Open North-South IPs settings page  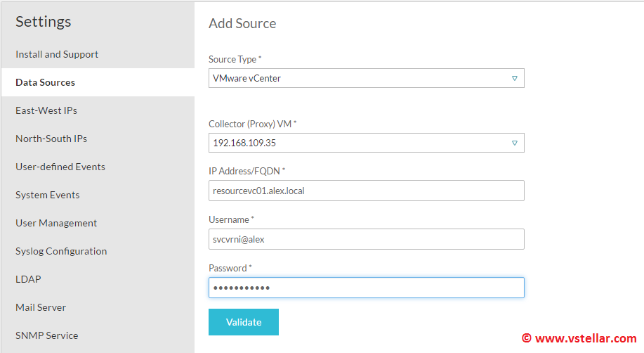[51, 139]
